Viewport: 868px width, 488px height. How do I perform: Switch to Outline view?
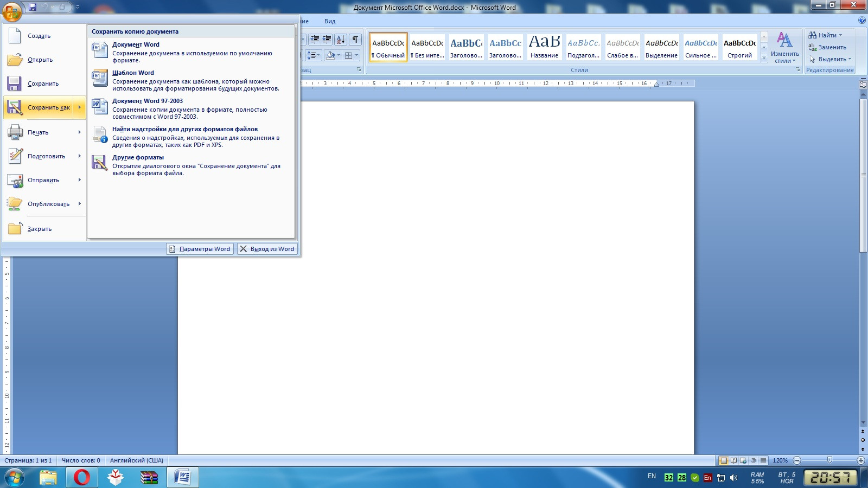(x=753, y=460)
